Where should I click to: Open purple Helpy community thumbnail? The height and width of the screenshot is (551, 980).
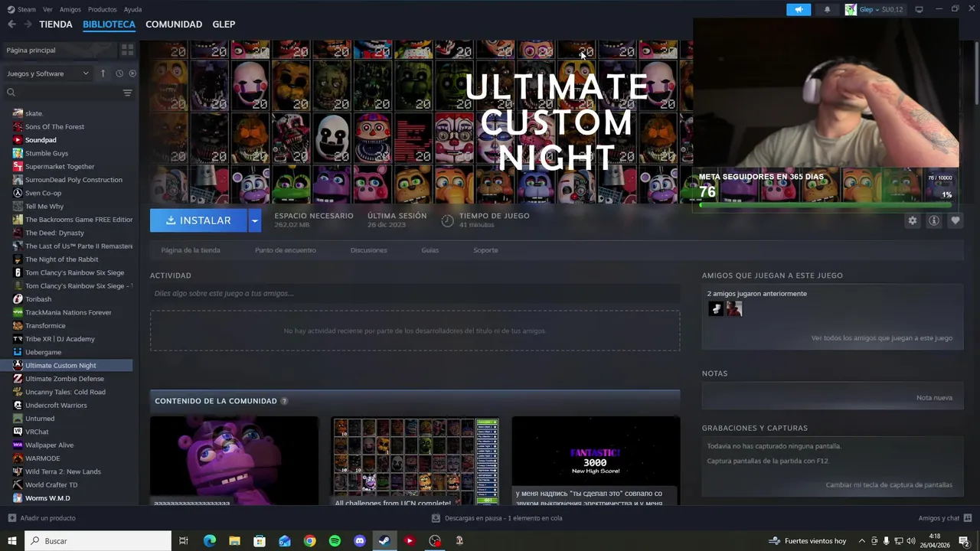[234, 461]
